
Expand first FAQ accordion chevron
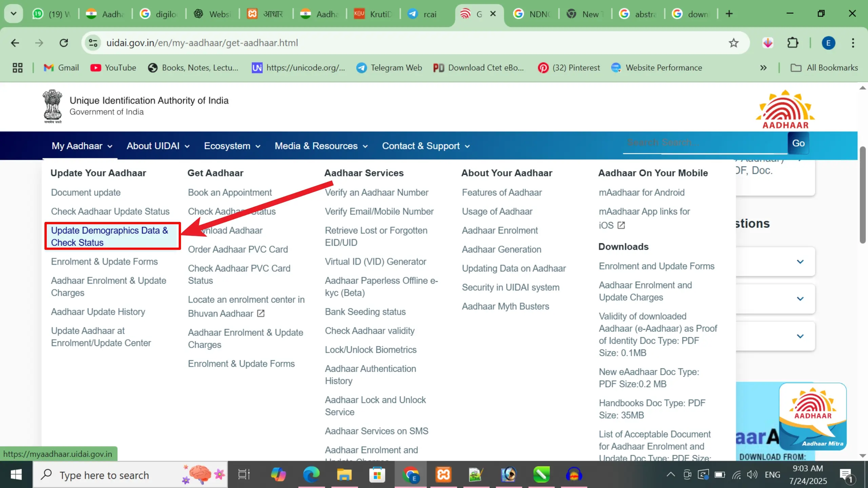(800, 262)
